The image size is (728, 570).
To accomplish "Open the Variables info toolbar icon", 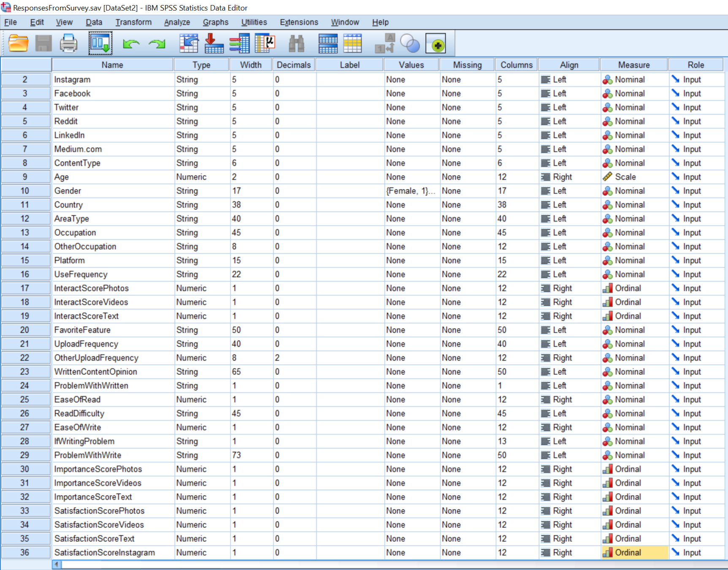I will coord(239,43).
